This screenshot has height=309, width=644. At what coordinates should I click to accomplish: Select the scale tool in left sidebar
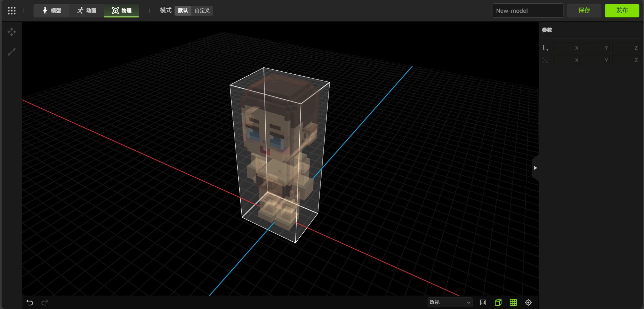click(12, 52)
